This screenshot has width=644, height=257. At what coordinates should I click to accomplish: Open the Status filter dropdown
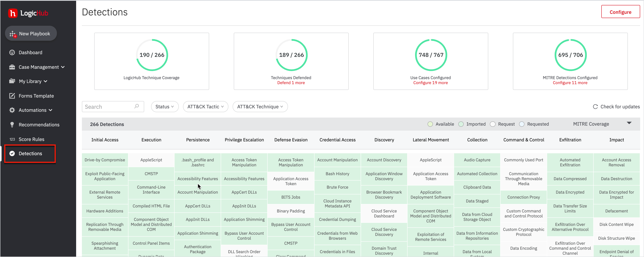[x=165, y=107]
